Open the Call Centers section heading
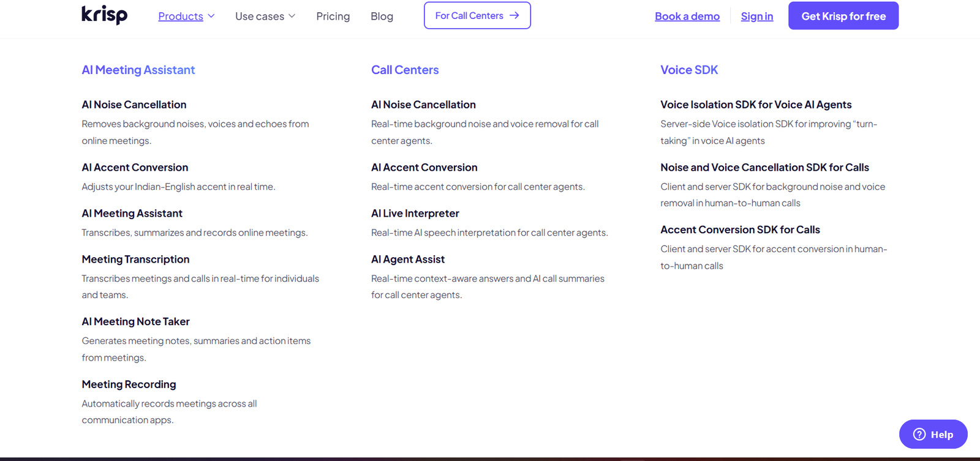This screenshot has height=461, width=980. tap(405, 70)
